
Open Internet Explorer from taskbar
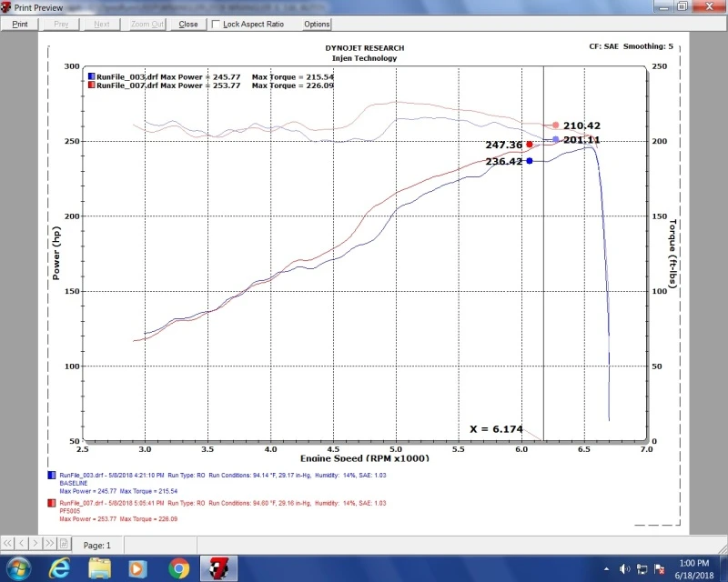(x=61, y=569)
